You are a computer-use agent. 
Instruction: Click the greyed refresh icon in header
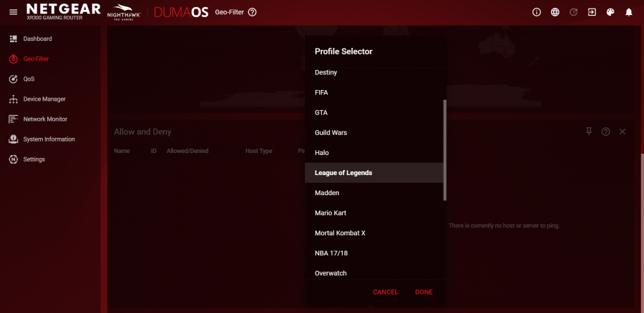click(x=573, y=12)
